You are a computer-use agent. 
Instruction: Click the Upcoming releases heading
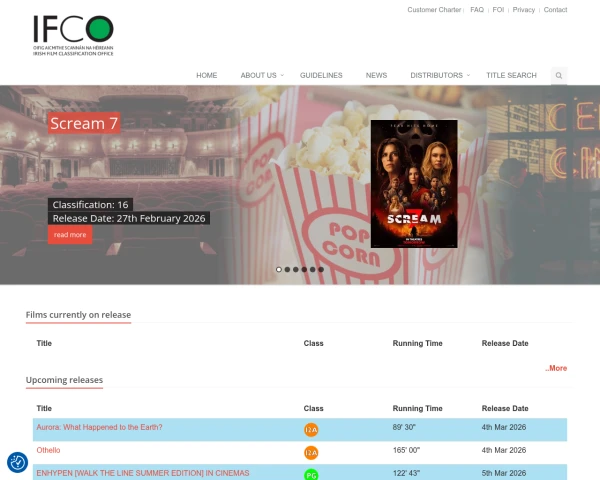tap(64, 380)
